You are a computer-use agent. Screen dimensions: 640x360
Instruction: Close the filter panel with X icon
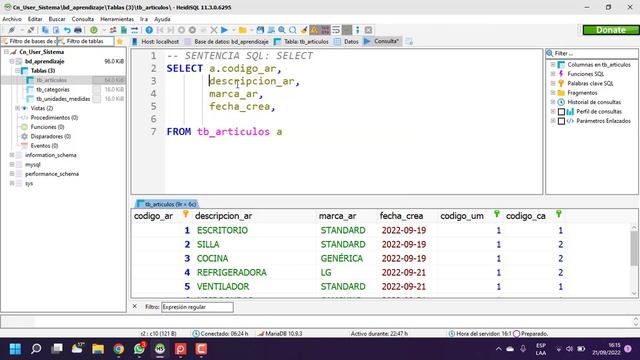click(135, 307)
